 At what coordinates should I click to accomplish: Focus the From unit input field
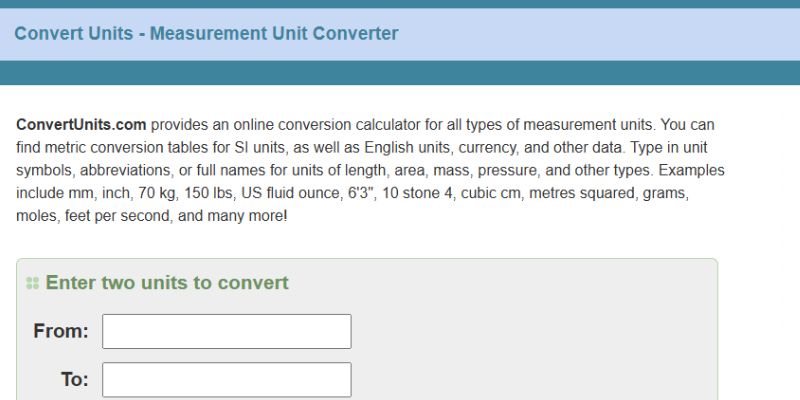point(226,331)
